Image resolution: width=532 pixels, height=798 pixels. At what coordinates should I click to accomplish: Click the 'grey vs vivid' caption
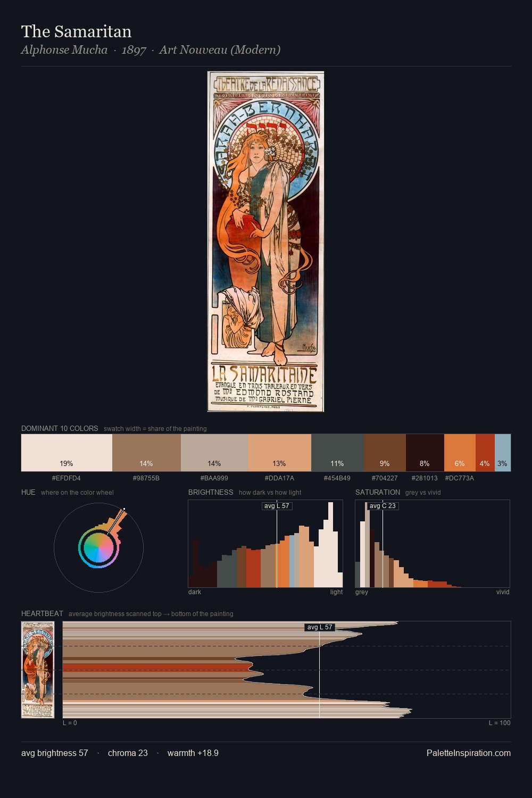[423, 493]
